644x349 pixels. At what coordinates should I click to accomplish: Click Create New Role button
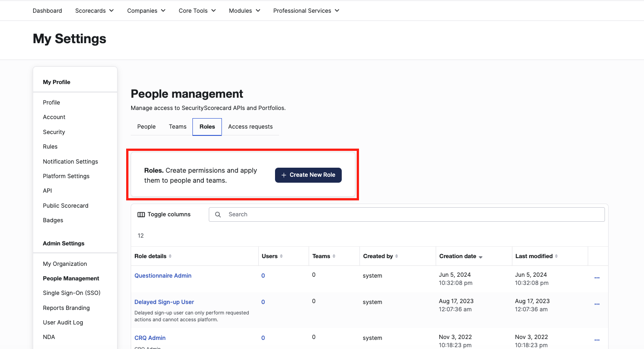(308, 175)
